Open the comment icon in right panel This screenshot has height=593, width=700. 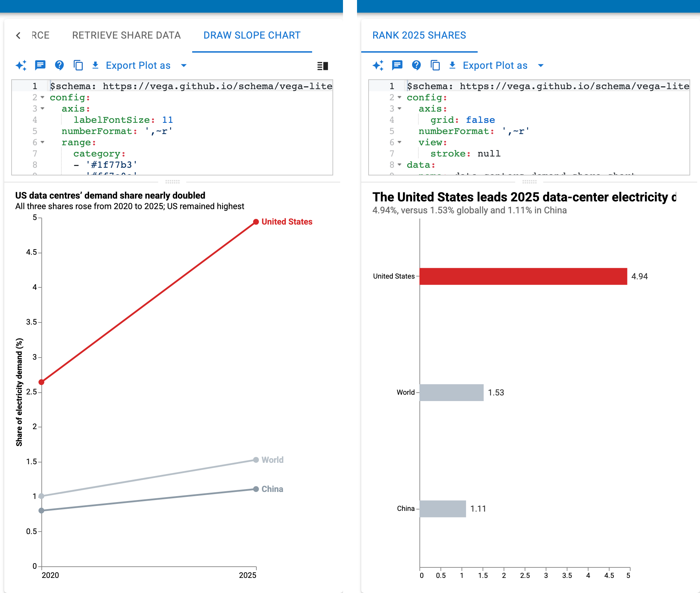(x=397, y=65)
